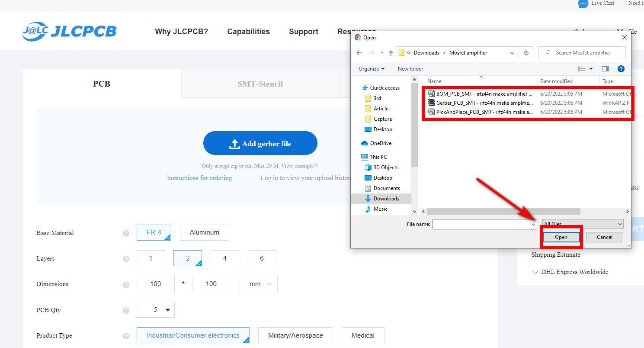This screenshot has height=348, width=644.
Task: Open the Why JLCPCB? menu
Action: click(181, 32)
